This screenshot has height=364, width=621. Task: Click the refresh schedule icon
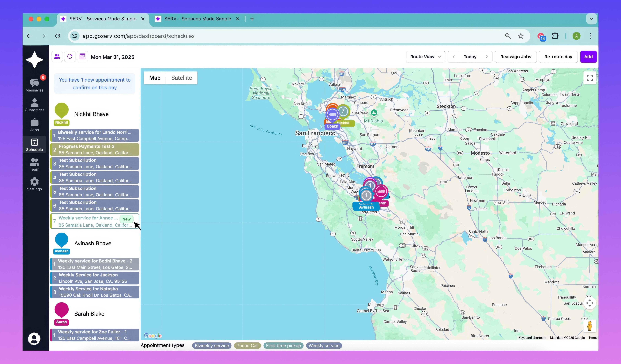[70, 57]
